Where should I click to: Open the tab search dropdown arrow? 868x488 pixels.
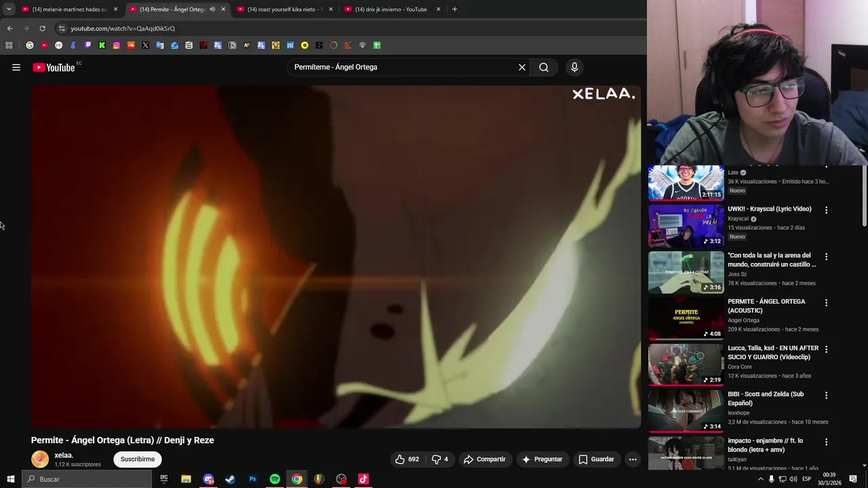pos(9,9)
